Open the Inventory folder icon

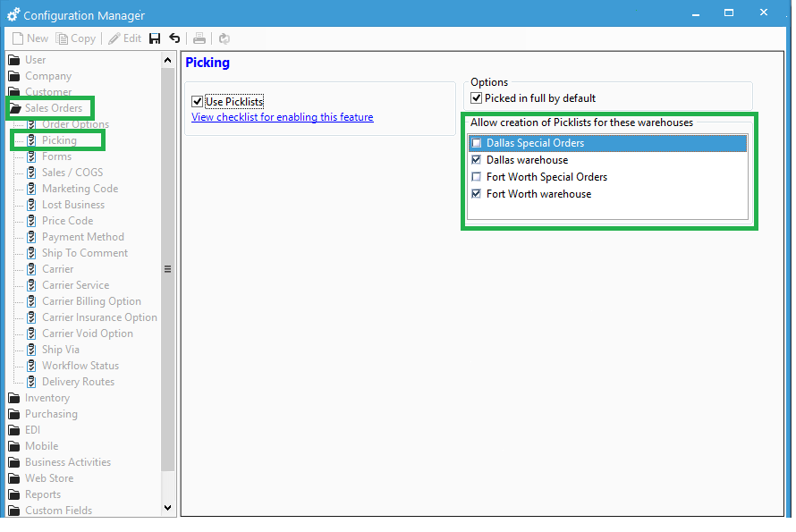[x=14, y=398]
